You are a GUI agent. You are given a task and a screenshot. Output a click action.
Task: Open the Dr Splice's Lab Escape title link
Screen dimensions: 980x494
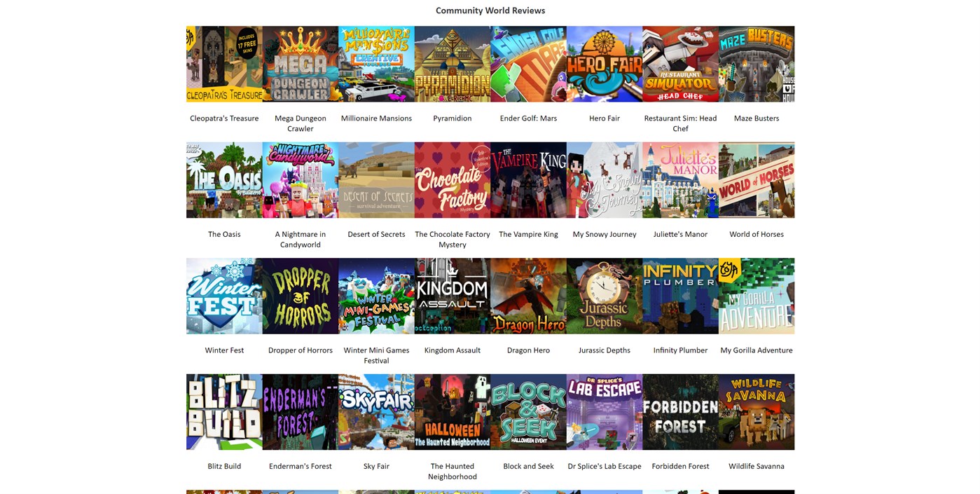point(605,466)
